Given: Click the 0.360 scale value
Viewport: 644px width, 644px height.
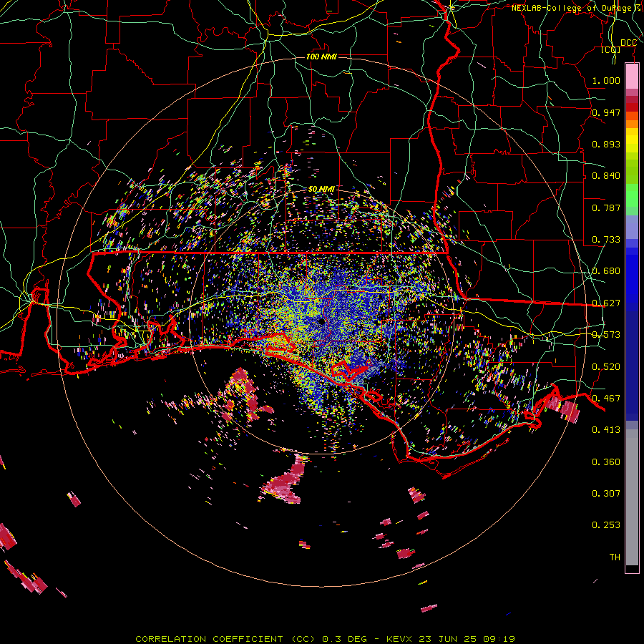Looking at the screenshot, I should coord(606,462).
